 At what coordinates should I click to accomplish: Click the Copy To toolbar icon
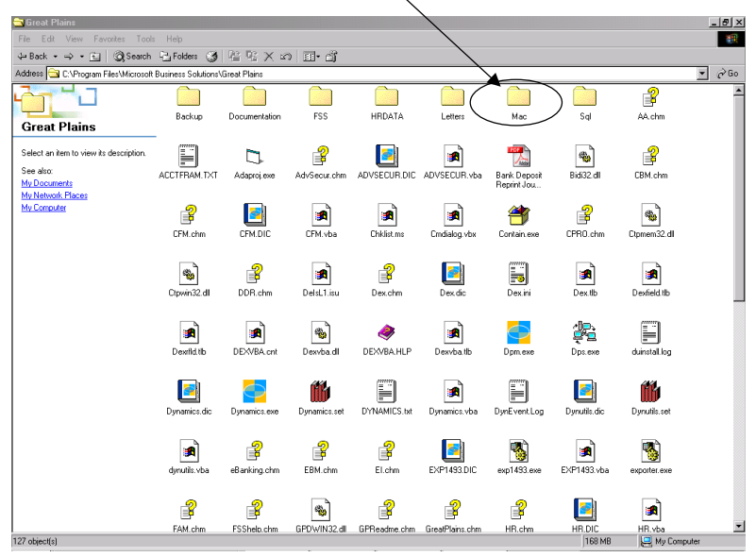pos(252,57)
